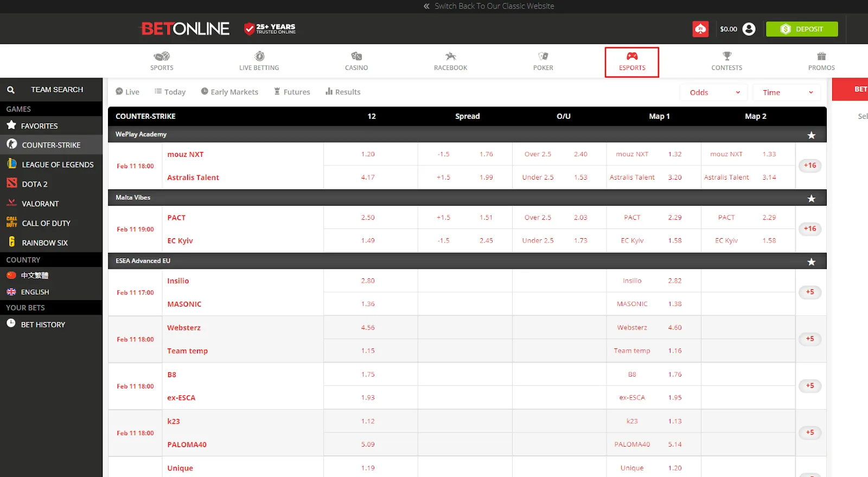Screen dimensions: 868x477
Task: Expand +16 markets for PACT vs EC Kyiv
Action: coord(810,229)
